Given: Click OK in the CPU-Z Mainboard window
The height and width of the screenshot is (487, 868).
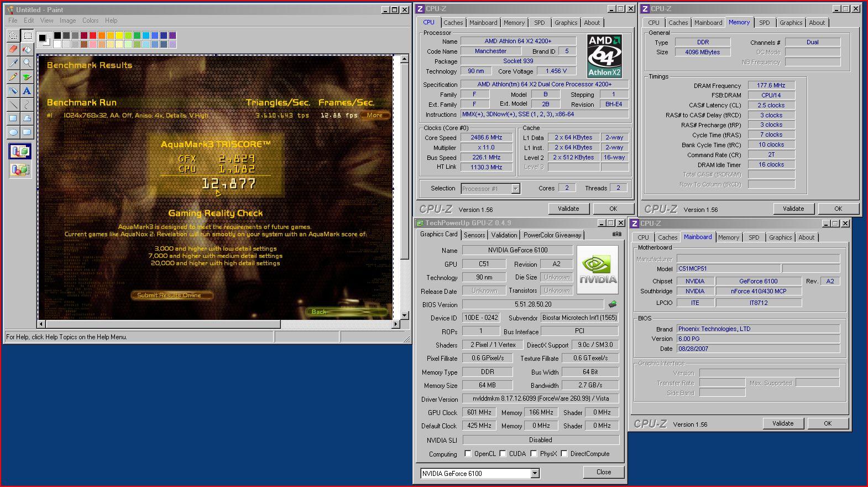Looking at the screenshot, I should [x=828, y=423].
